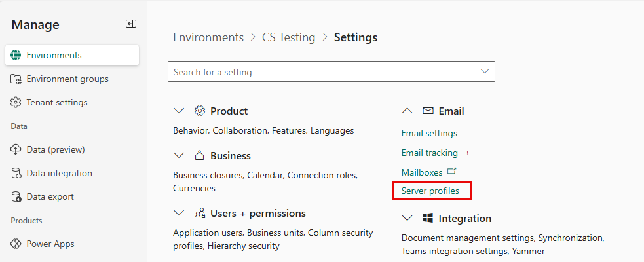The image size is (644, 262).
Task: Click the Data export icon
Action: tap(16, 196)
